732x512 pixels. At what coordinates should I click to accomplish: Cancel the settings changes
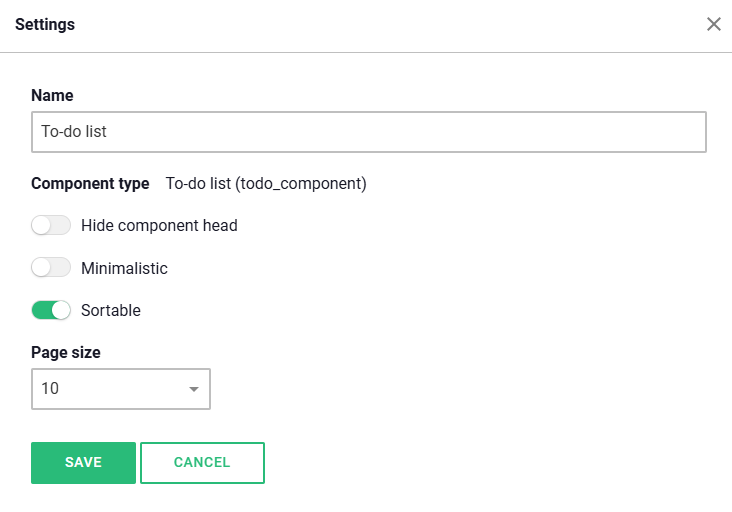[202, 463]
